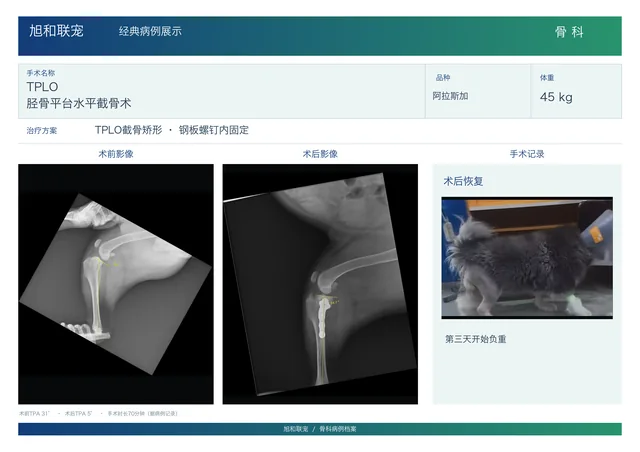Select the 经典病例展示 header title
This screenshot has width=640, height=452.
tap(150, 31)
